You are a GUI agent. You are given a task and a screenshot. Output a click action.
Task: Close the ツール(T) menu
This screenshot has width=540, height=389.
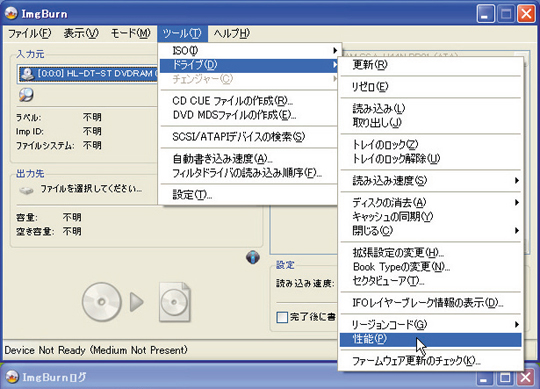[x=182, y=33]
